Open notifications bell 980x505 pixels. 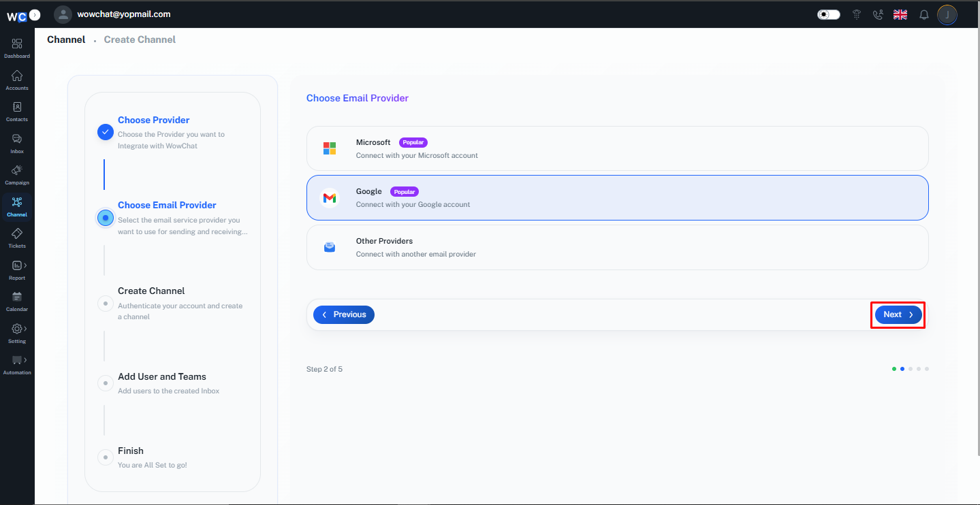924,14
